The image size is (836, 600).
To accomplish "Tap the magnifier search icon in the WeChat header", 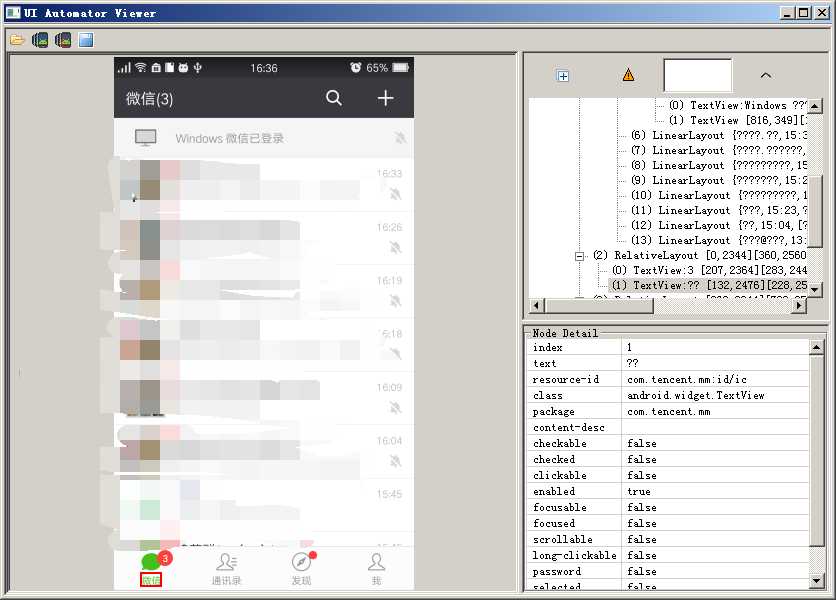I will (334, 98).
